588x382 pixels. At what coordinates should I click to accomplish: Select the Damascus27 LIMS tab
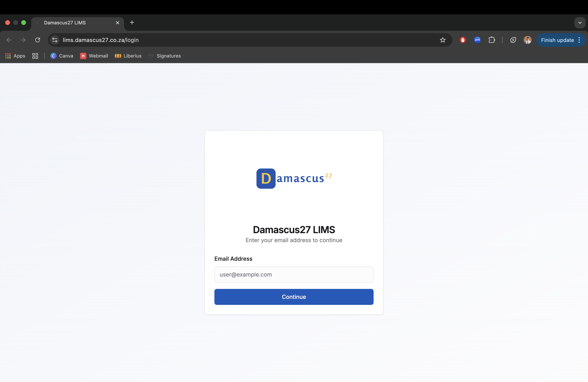pos(78,23)
